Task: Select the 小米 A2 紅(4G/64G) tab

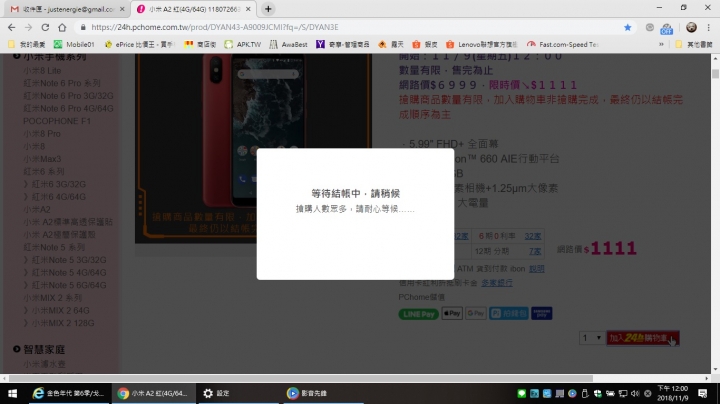Action: (x=194, y=9)
